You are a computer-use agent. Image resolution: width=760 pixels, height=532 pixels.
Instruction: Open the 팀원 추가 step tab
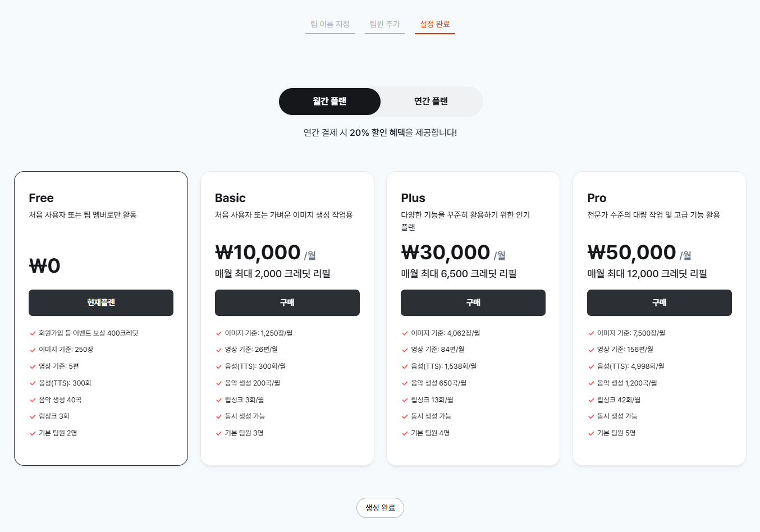[384, 24]
